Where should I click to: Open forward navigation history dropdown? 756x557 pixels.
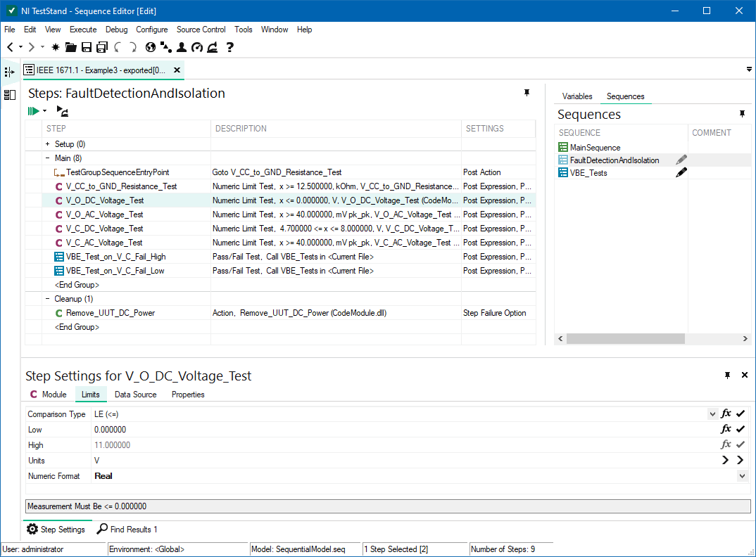tap(42, 47)
